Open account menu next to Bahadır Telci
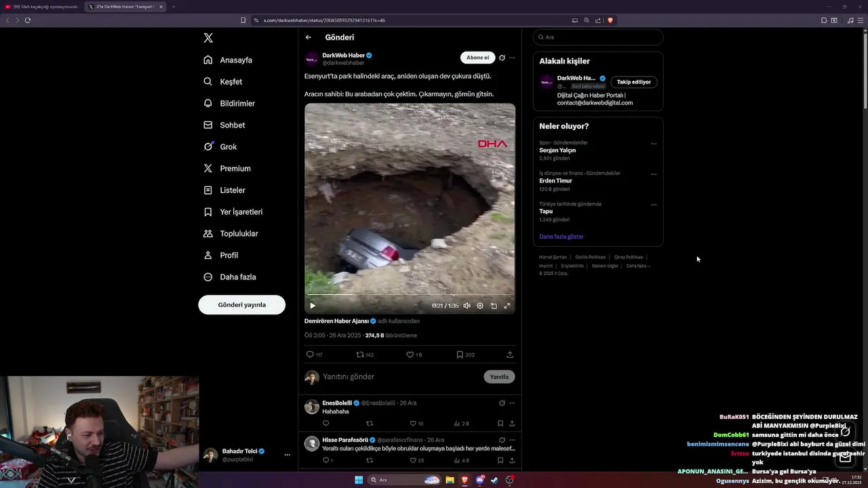868x488 pixels. (287, 455)
